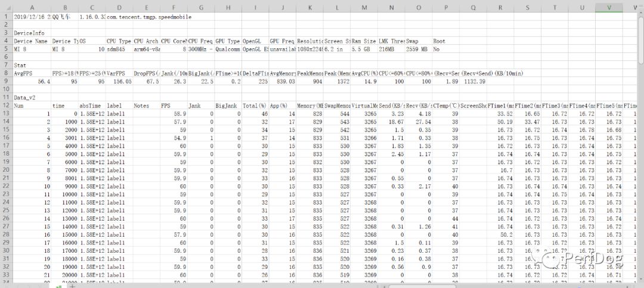644x288 pixels.
Task: Click the add new sheet plus button
Action: pos(73,286)
